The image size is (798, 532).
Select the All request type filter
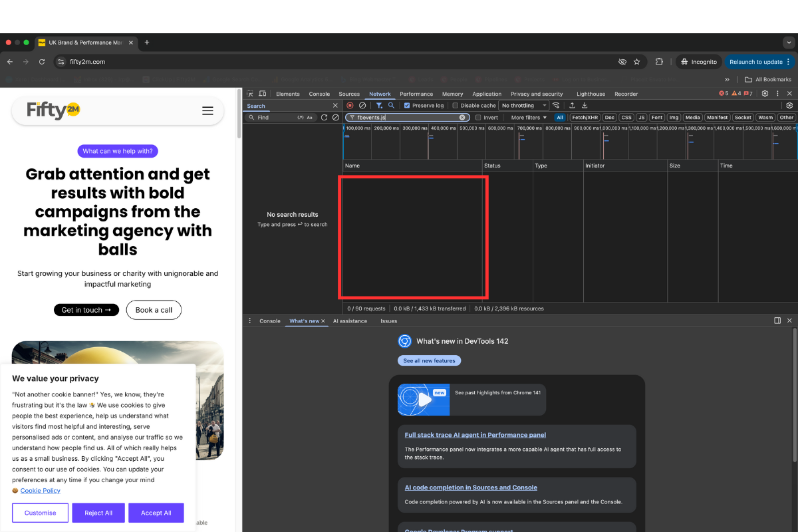pos(560,117)
